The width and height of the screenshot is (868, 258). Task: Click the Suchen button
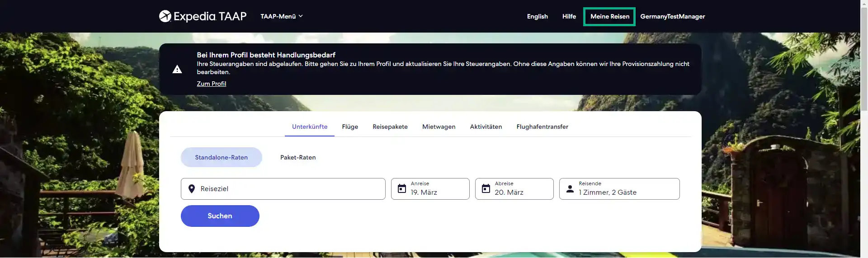click(x=220, y=216)
